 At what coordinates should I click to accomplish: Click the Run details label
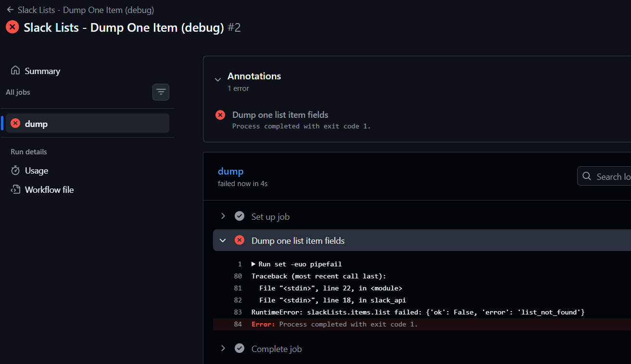point(29,152)
